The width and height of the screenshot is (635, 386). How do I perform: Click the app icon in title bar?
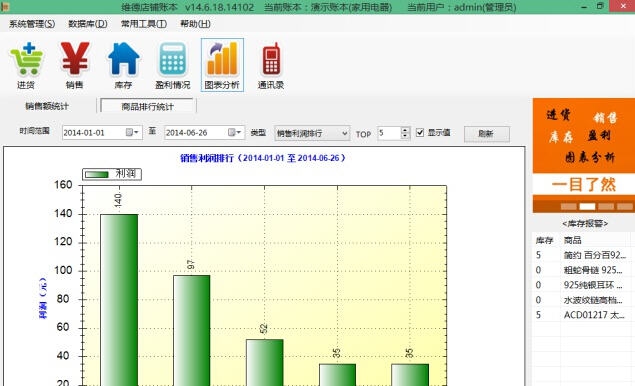tap(5, 6)
